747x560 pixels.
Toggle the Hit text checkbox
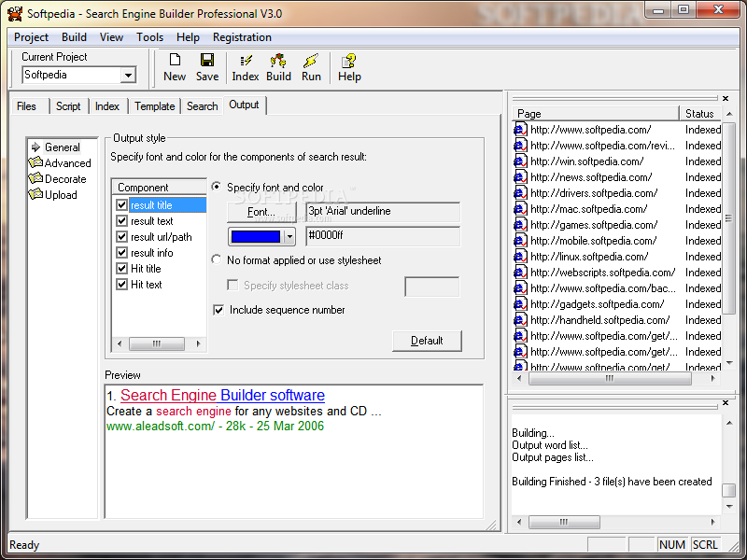pyautogui.click(x=122, y=285)
